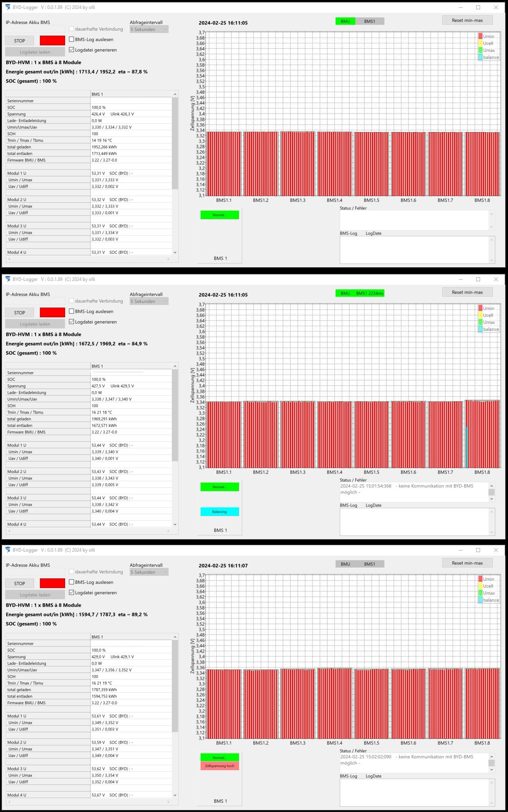Click the red Zellspannung hoch status indicator
This screenshot has height=812, width=508.
coord(219,766)
